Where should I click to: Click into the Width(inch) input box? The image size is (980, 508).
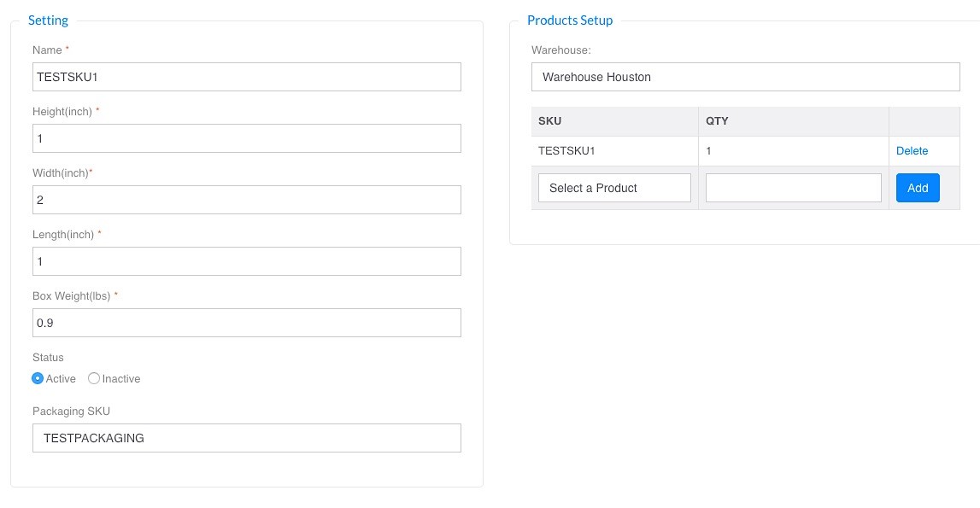coord(247,200)
